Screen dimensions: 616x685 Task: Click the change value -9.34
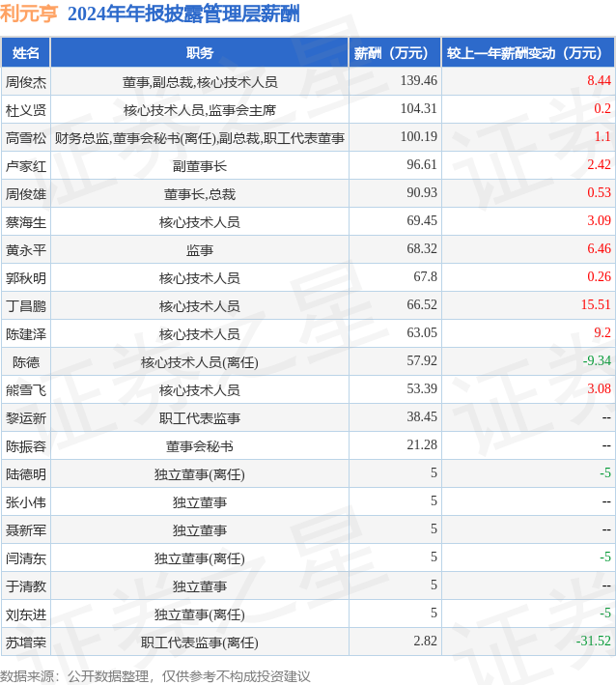(597, 360)
